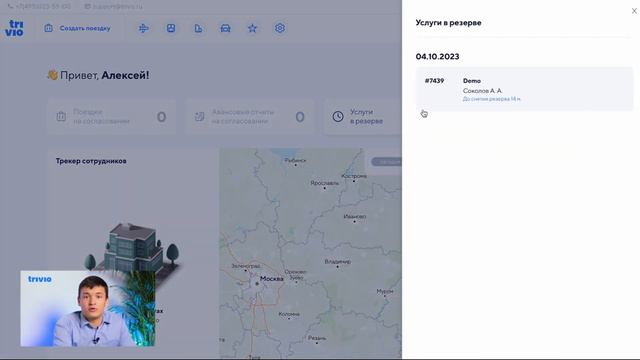This screenshot has height=360, width=640.
Task: Open the hotel building icon in toolbar
Action: pyautogui.click(x=198, y=28)
